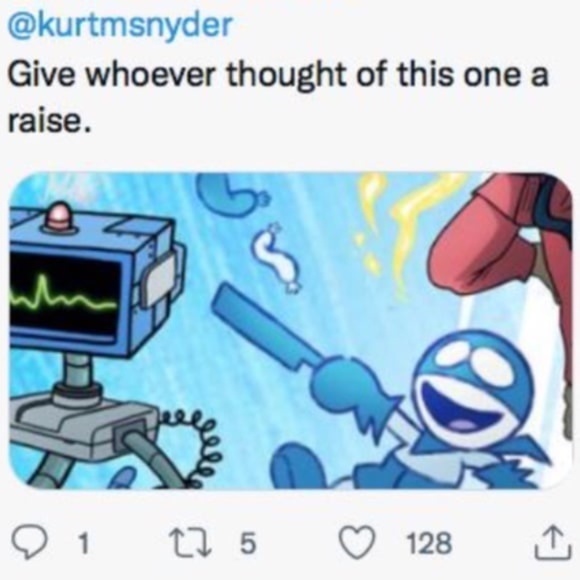Image resolution: width=580 pixels, height=580 pixels.
Task: Click the green heartbeat line on the screen
Action: [x=61, y=296]
